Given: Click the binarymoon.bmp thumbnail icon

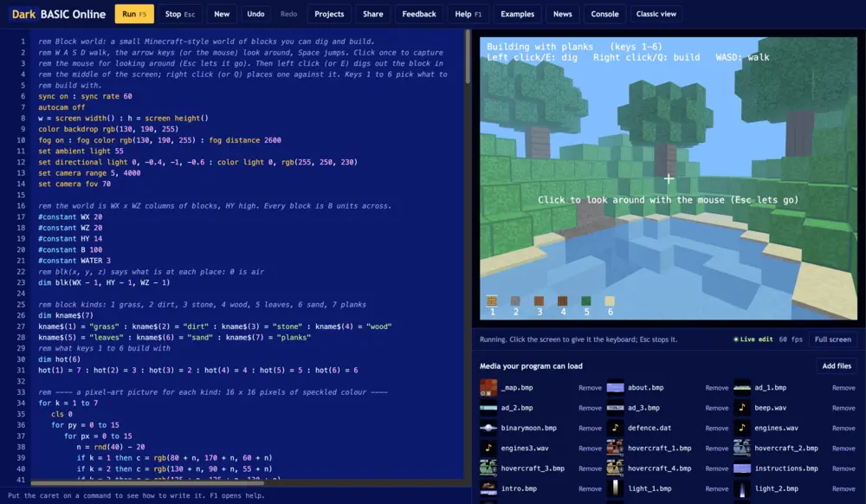Looking at the screenshot, I should [488, 428].
